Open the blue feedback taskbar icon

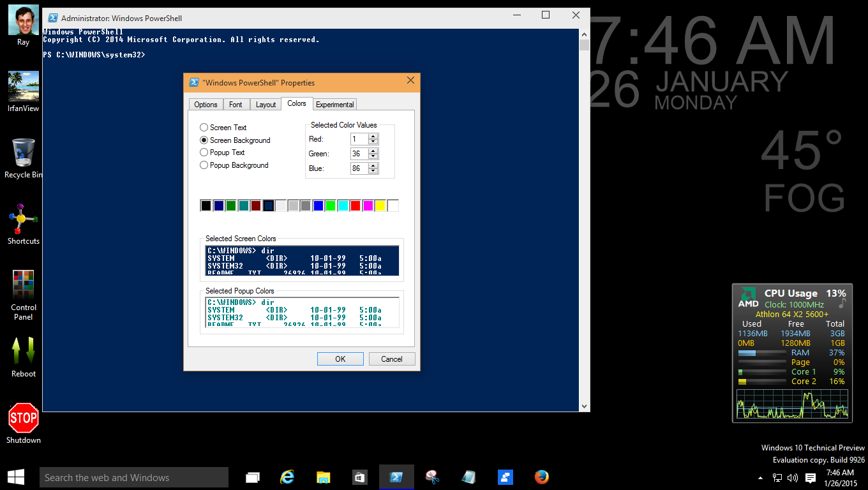[505, 477]
